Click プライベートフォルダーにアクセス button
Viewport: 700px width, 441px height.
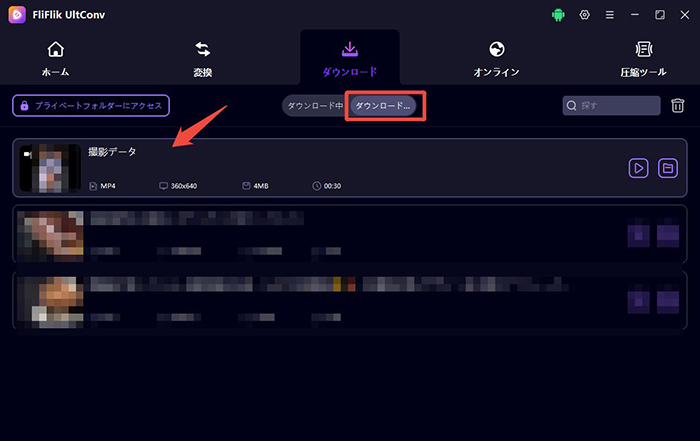tap(91, 106)
